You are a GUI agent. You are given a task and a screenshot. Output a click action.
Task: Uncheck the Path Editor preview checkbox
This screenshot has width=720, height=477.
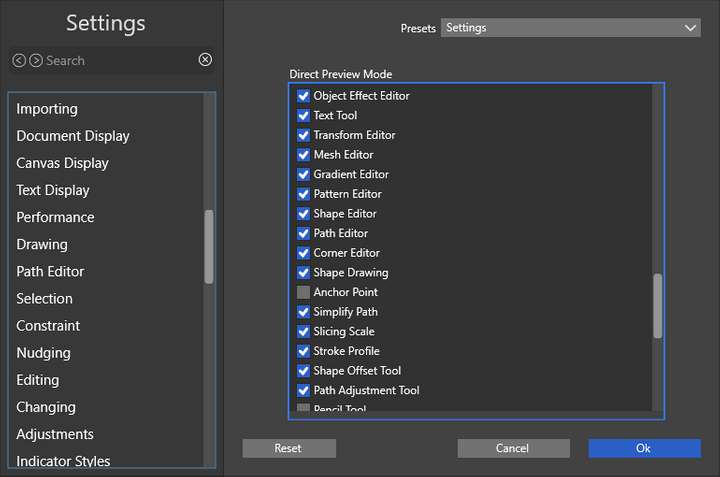pyautogui.click(x=303, y=233)
